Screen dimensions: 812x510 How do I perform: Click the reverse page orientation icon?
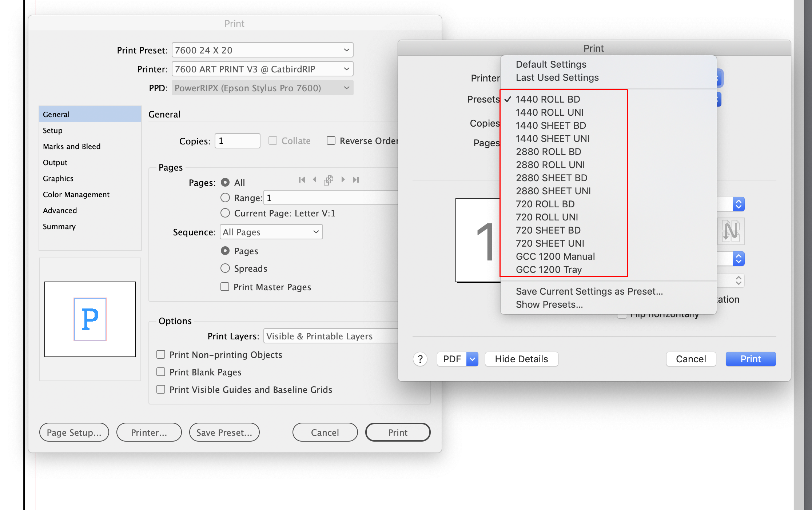pyautogui.click(x=731, y=231)
